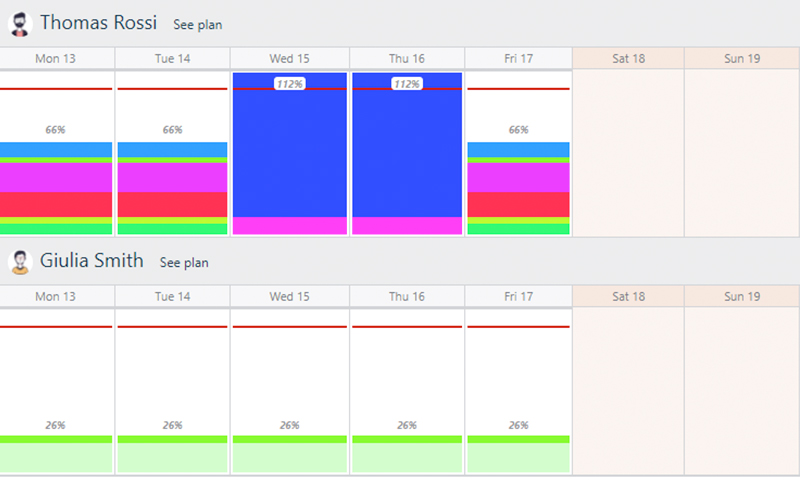Select pale green area in Giulia's Fri 17

point(518,458)
